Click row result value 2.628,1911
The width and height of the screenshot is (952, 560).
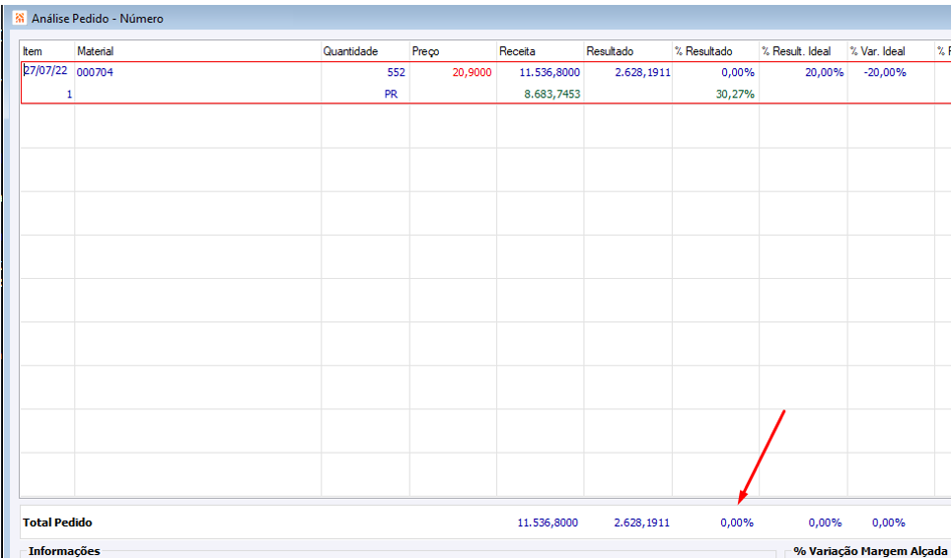coord(642,72)
